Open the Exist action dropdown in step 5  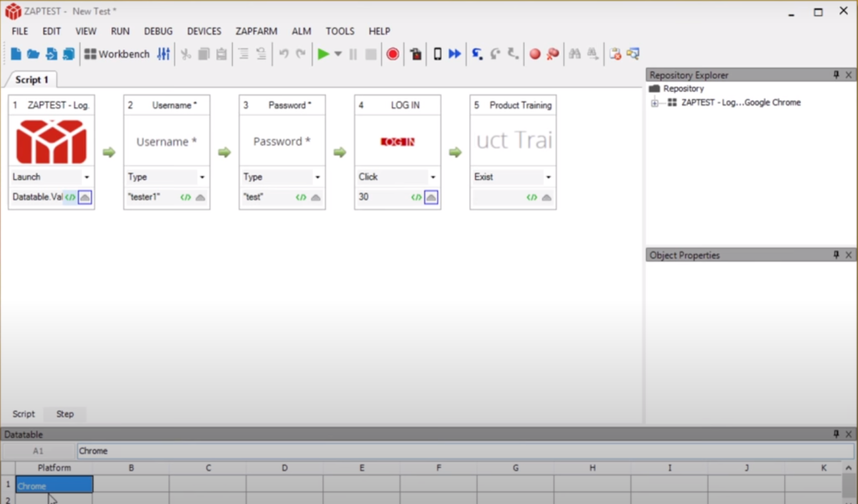548,177
